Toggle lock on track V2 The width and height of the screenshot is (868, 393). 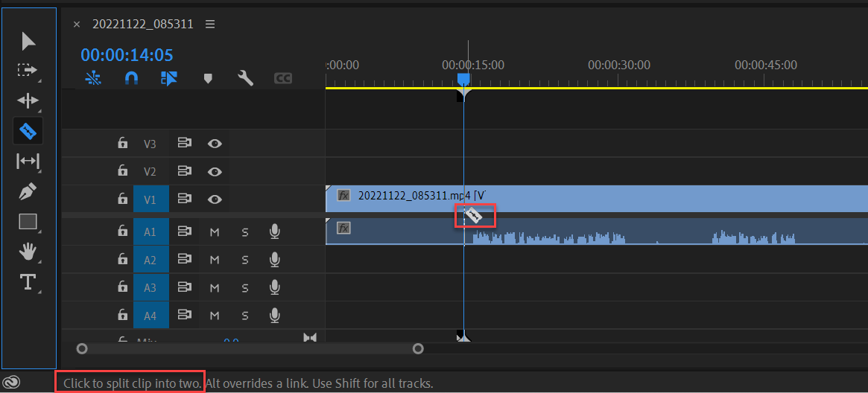click(122, 171)
